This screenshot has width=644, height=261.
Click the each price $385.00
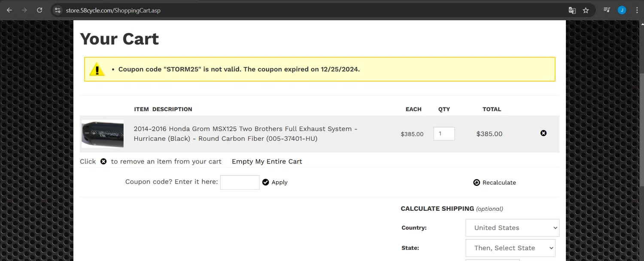[412, 134]
